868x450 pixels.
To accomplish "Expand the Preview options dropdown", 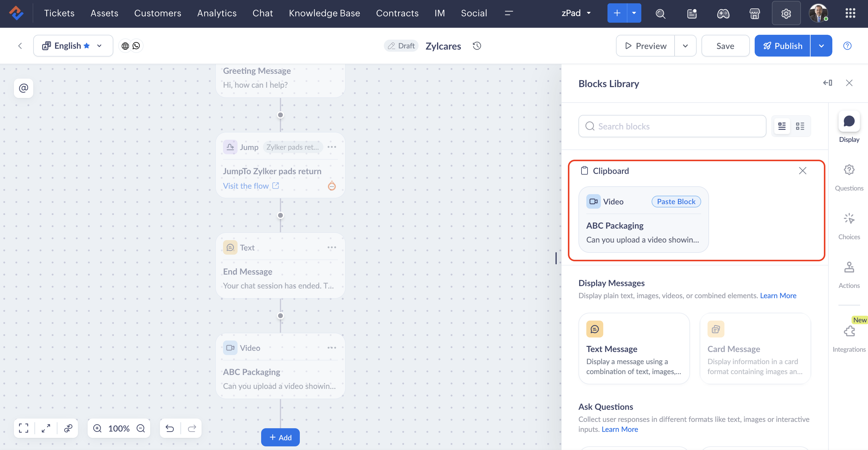I will point(685,46).
